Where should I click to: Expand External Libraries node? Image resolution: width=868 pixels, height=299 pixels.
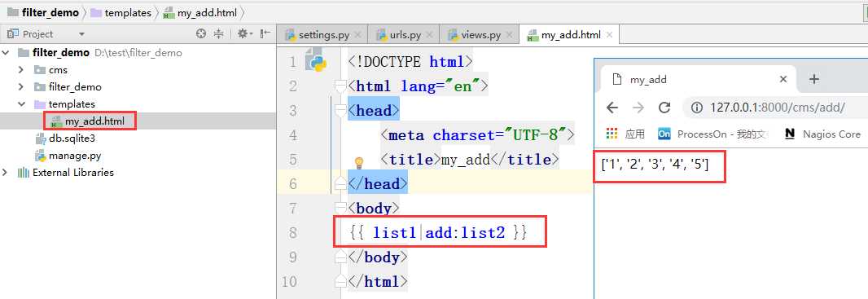6,172
